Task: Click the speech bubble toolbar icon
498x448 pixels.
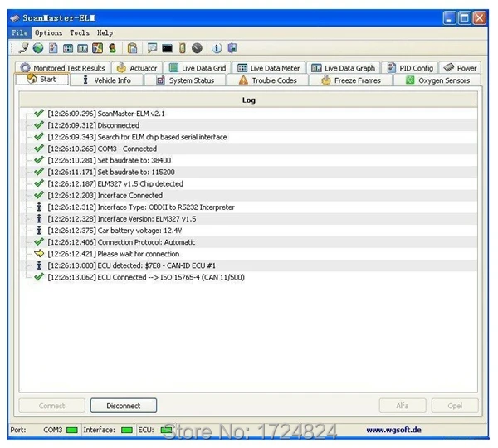Action: pyautogui.click(x=152, y=48)
